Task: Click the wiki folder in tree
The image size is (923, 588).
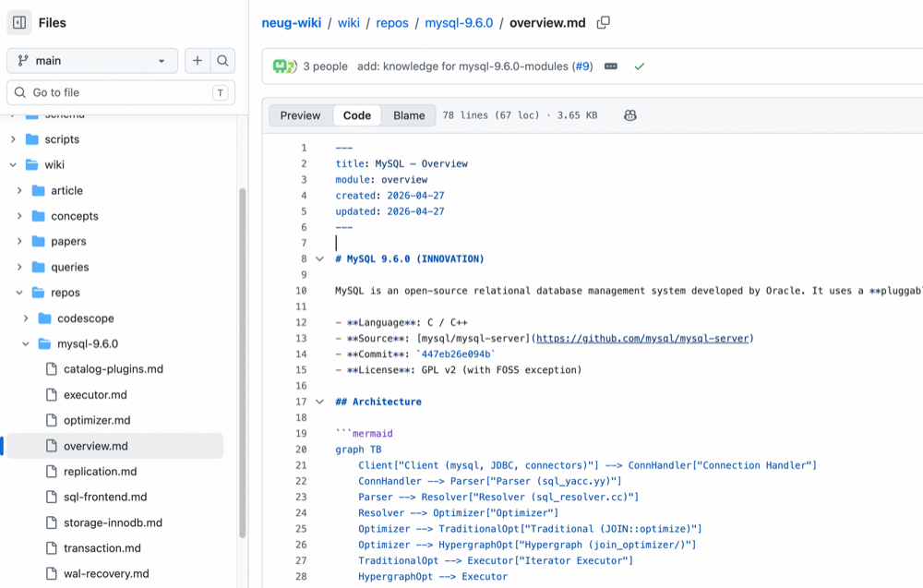Action: 54,165
